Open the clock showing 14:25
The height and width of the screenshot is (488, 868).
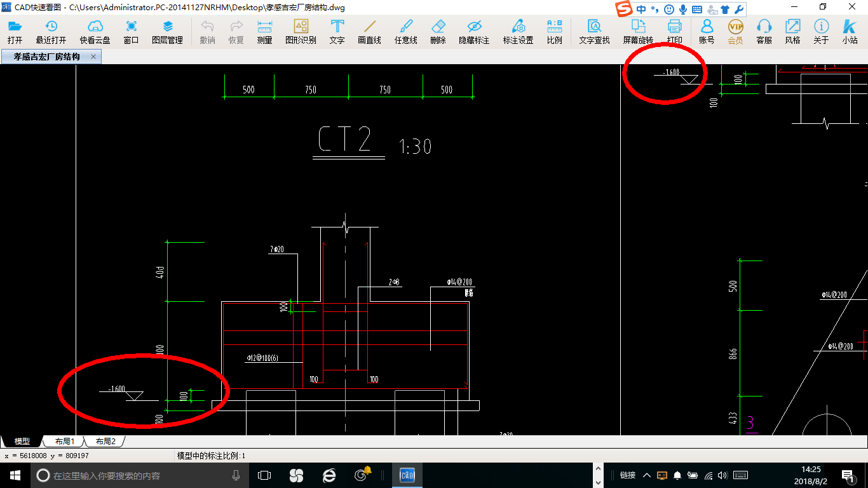point(811,475)
